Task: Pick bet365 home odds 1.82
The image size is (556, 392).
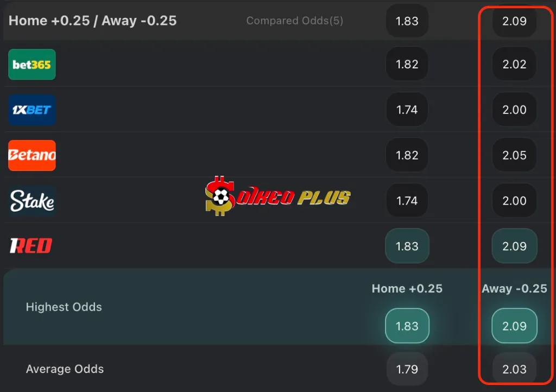Action: 407,64
